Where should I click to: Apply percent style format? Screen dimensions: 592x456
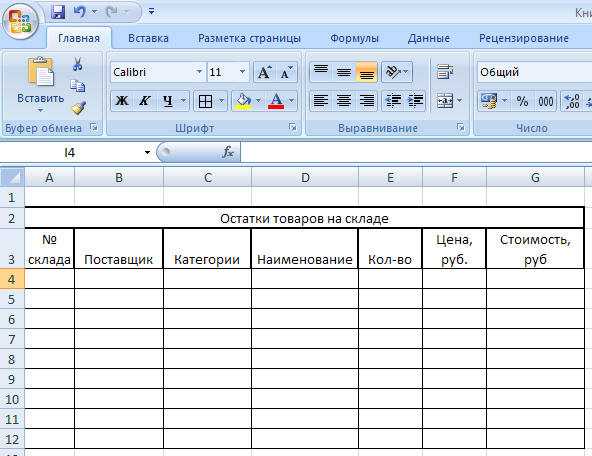tap(522, 101)
